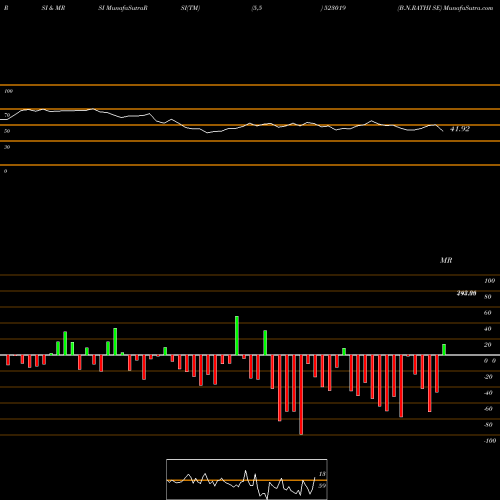
Task: Click the -80 label on MR axis
Action: (488, 425)
